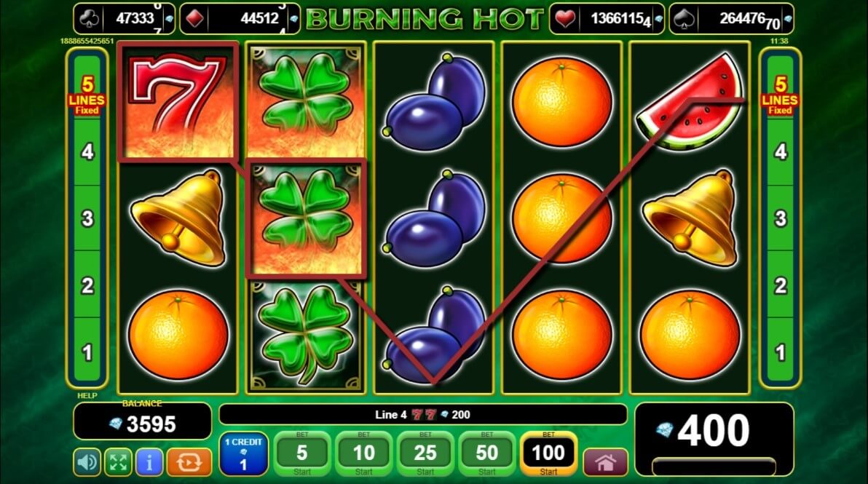The height and width of the screenshot is (484, 868).
Task: Open the HELP link under the lines panel
Action: click(87, 395)
